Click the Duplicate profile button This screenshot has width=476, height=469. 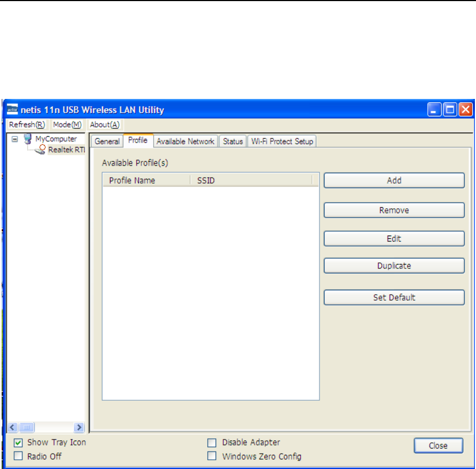pos(394,266)
